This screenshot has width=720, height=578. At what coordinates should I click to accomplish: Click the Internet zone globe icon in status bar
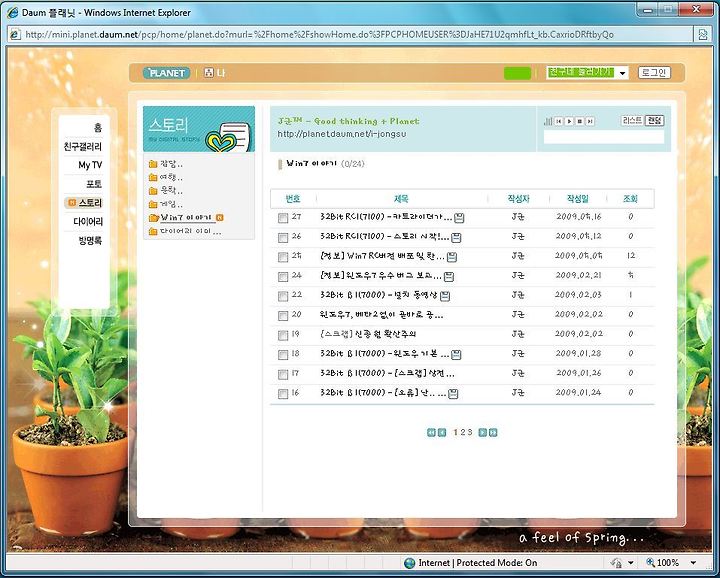pos(409,563)
